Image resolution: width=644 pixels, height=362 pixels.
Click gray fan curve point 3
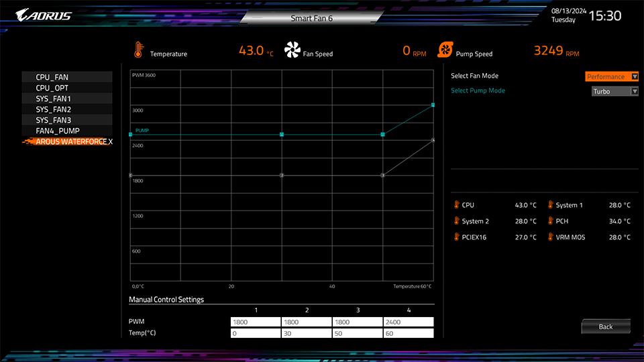(383, 175)
